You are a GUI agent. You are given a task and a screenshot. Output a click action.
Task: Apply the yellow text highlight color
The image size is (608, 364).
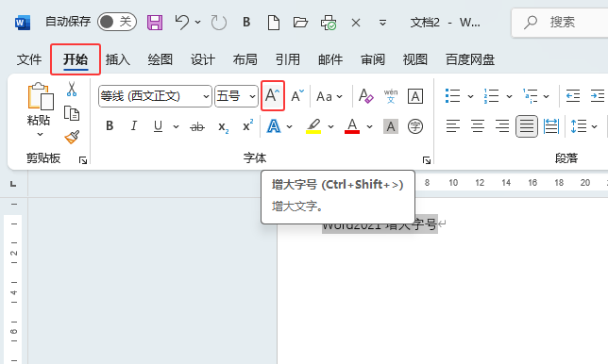pos(313,126)
